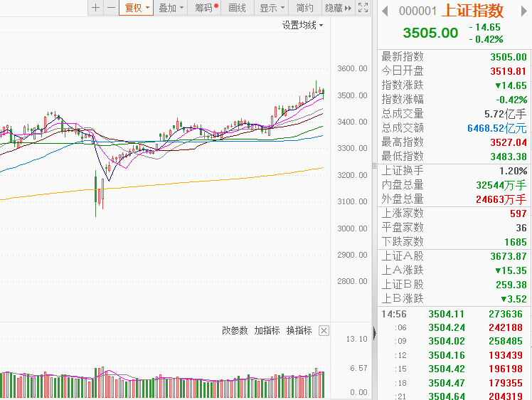Open the 显示 display dropdown
The image size is (532, 400).
272,8
